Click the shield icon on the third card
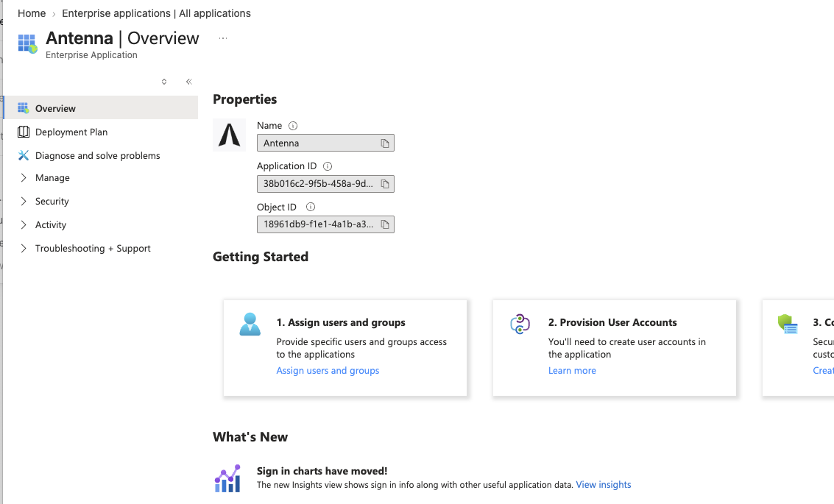834x504 pixels. [788, 324]
